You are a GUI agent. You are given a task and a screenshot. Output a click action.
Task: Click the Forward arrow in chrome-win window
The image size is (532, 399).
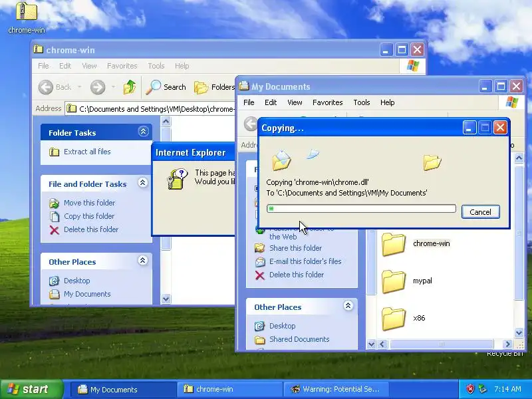point(98,87)
